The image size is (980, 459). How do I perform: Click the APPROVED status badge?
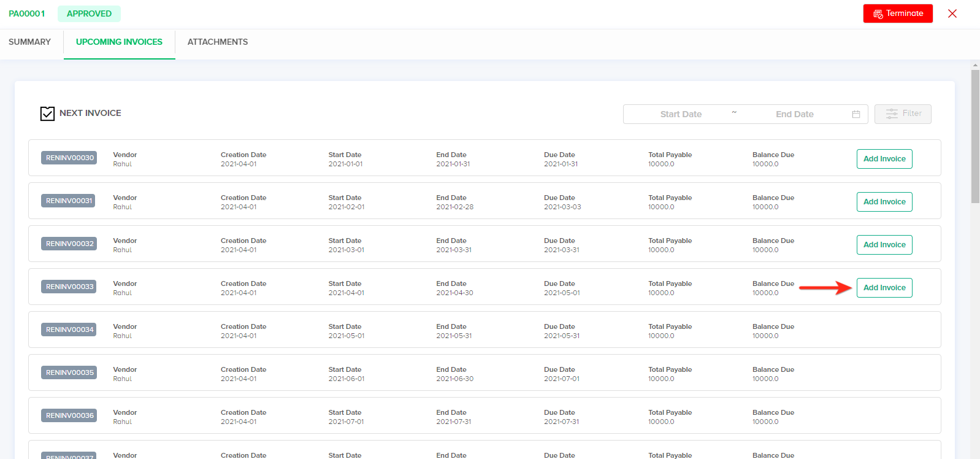coord(89,13)
